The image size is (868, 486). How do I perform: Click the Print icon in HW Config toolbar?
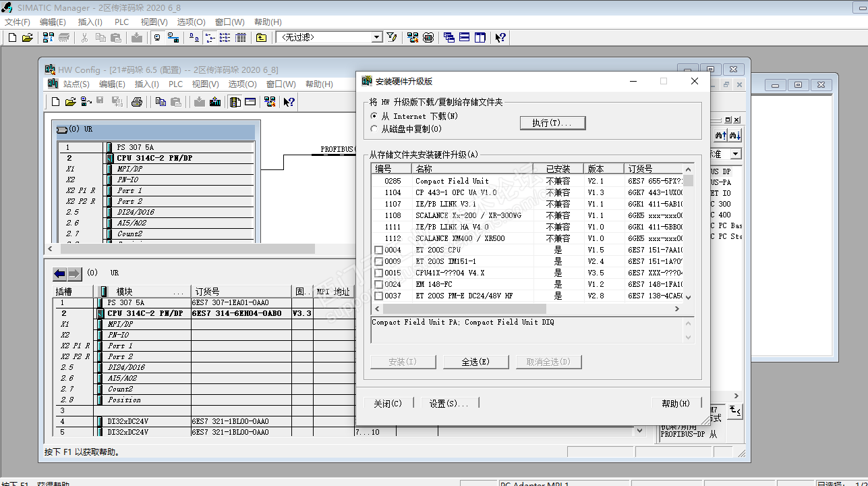pos(137,102)
